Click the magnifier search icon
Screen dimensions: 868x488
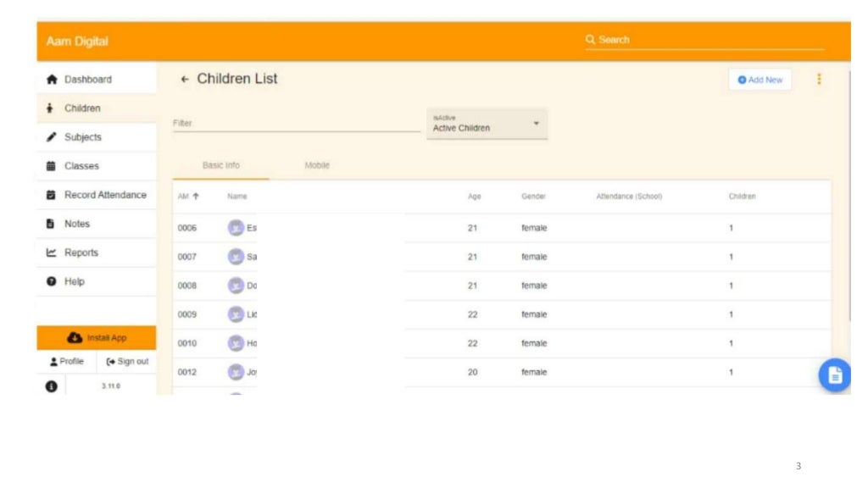pyautogui.click(x=590, y=39)
